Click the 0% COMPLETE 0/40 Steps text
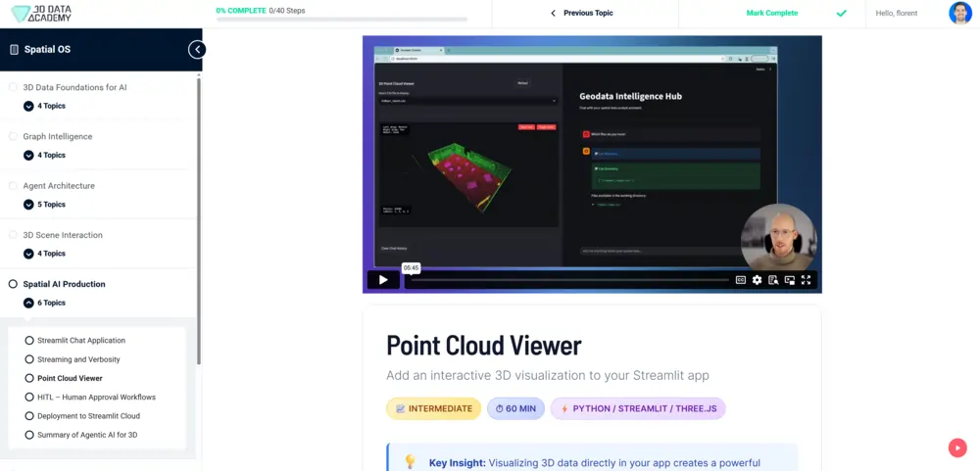 pos(261,11)
